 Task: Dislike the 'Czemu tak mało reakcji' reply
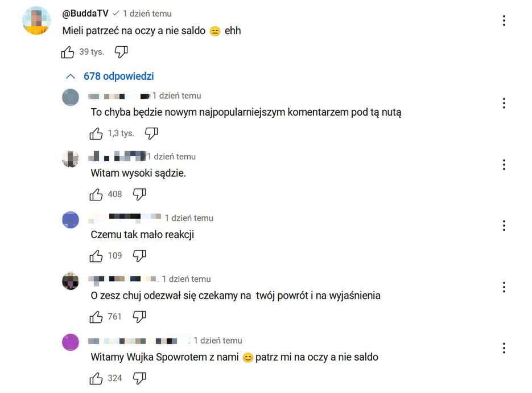[139, 256]
